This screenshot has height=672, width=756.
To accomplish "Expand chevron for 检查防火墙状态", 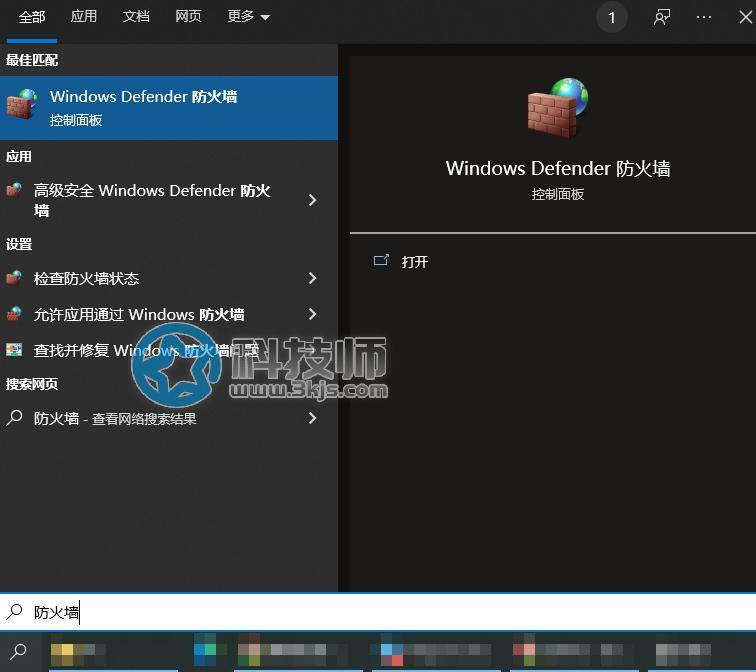I will click(x=312, y=278).
